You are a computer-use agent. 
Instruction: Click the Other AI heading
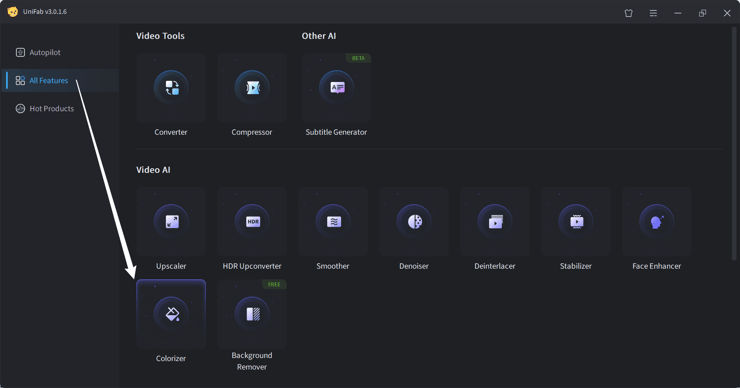(x=319, y=36)
